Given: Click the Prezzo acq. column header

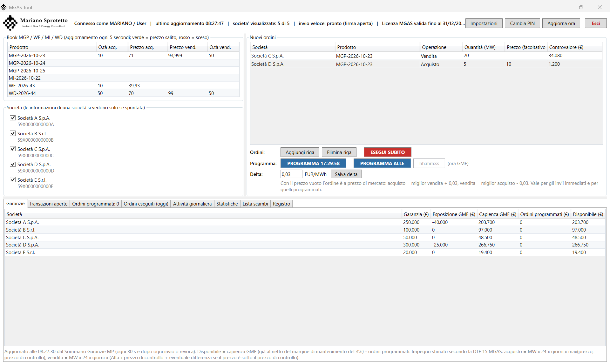Looking at the screenshot, I should tap(148, 47).
